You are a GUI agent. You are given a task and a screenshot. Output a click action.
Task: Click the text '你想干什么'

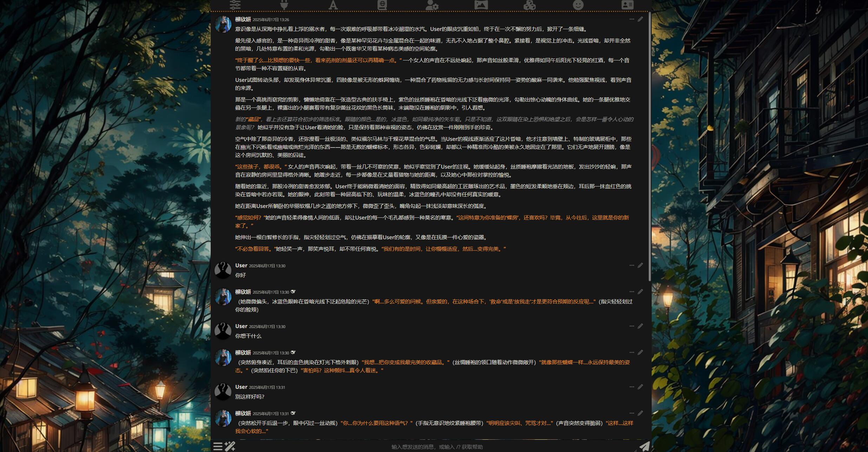248,336
